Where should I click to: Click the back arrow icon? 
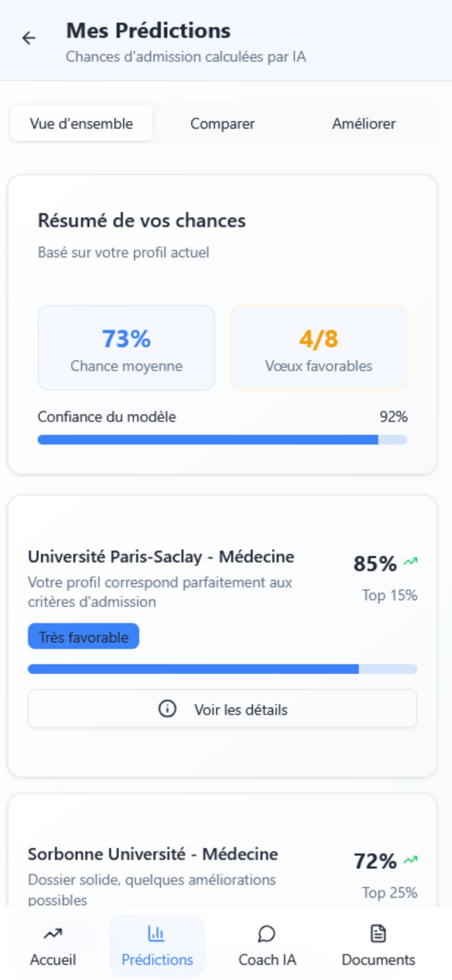coord(29,37)
